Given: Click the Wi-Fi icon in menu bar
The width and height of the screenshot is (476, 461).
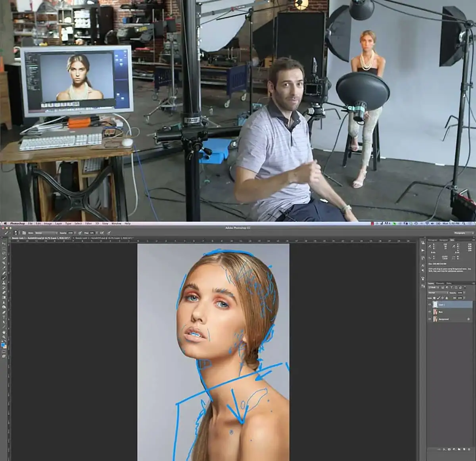Looking at the screenshot, I should 426,224.
